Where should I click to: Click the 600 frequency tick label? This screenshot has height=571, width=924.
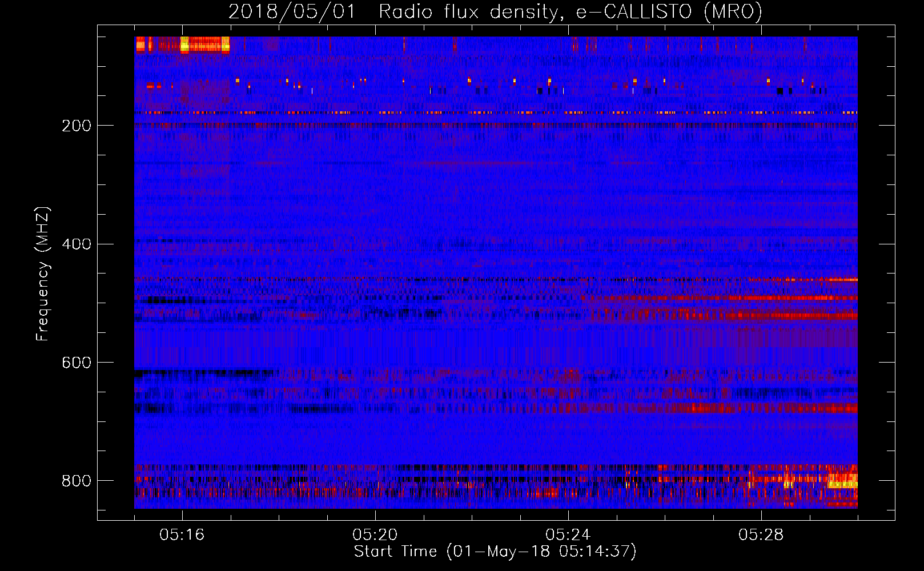pos(77,363)
